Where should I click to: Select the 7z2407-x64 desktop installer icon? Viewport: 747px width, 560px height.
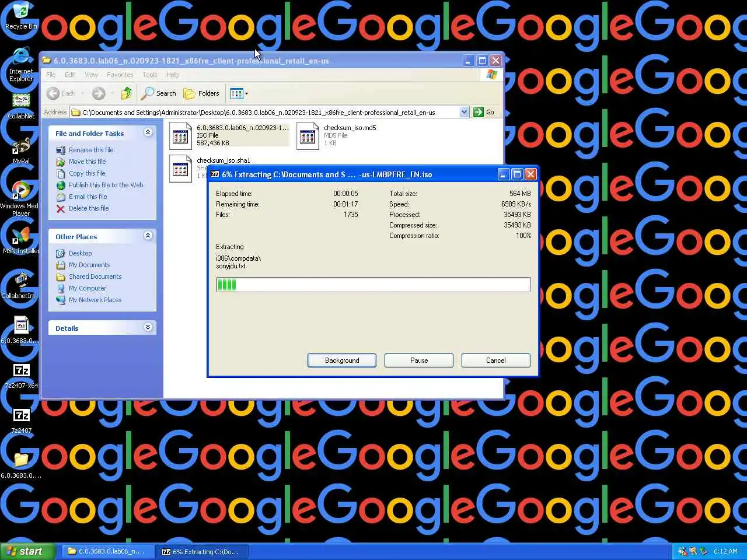(21, 376)
